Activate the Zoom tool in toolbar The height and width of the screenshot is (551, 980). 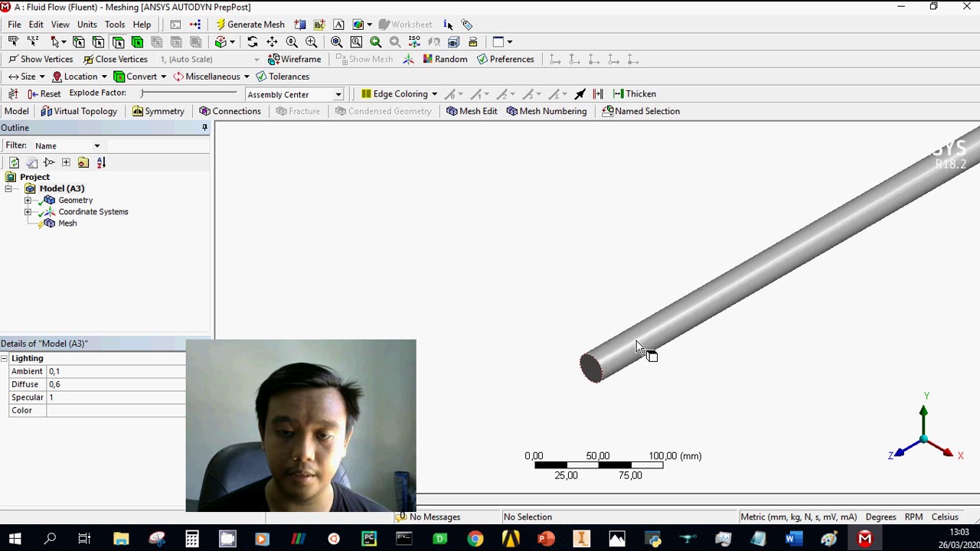coord(292,42)
